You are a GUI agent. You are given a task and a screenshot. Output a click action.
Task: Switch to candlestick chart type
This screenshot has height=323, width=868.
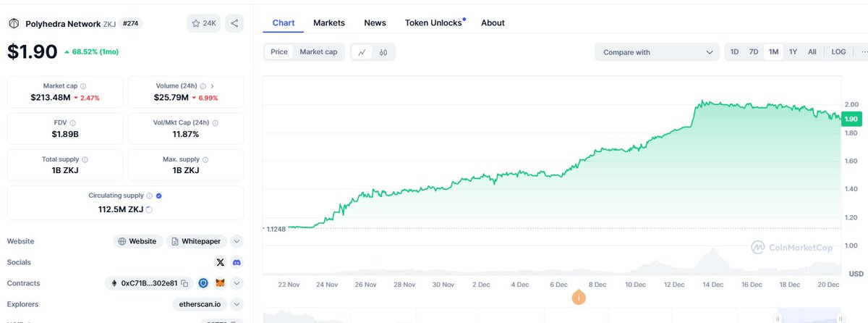point(383,52)
